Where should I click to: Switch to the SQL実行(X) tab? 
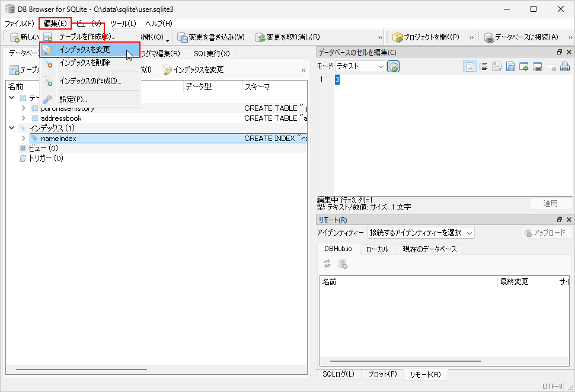coord(211,54)
